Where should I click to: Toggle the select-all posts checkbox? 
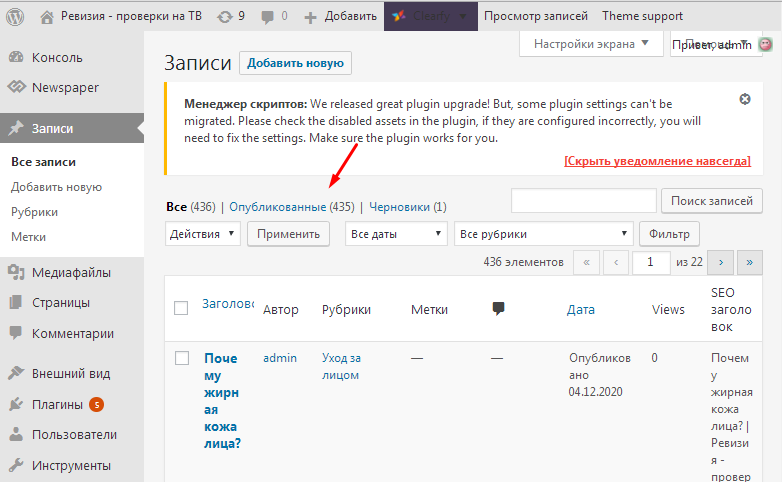[x=181, y=308]
